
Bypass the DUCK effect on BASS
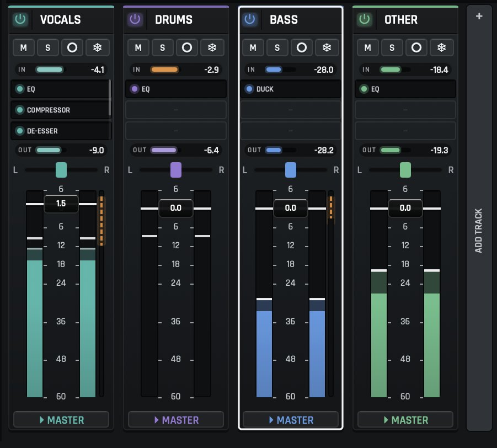(249, 89)
